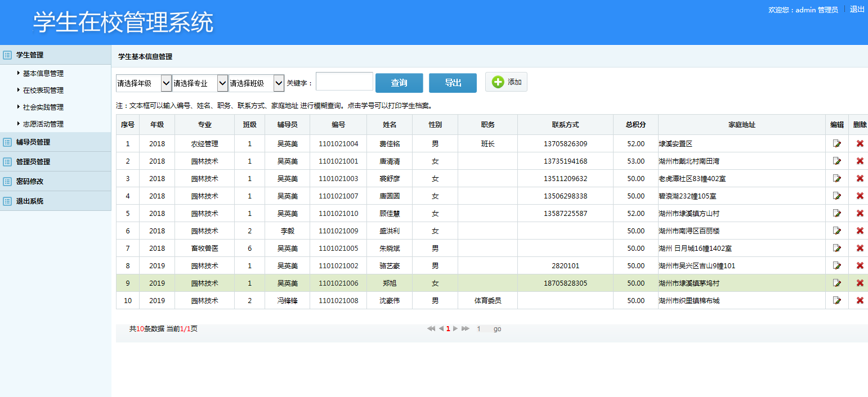Viewport: 868px width, 397px height.
Task: Edit row of student 1101021003
Action: 837,179
